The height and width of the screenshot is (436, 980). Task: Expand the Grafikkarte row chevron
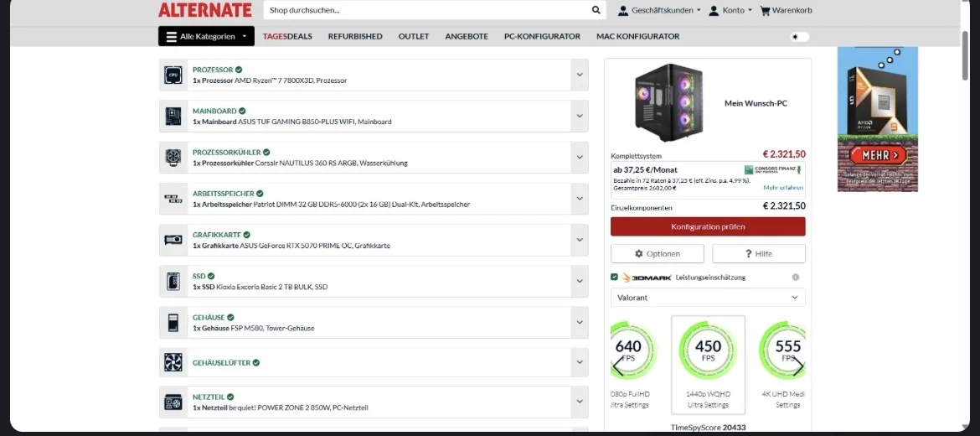point(580,240)
